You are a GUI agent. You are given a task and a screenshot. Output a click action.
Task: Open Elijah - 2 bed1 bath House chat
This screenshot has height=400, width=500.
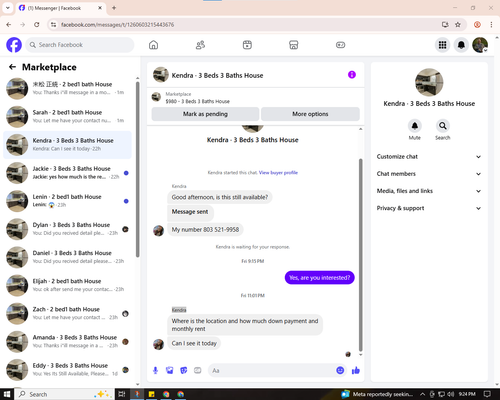coord(67,285)
